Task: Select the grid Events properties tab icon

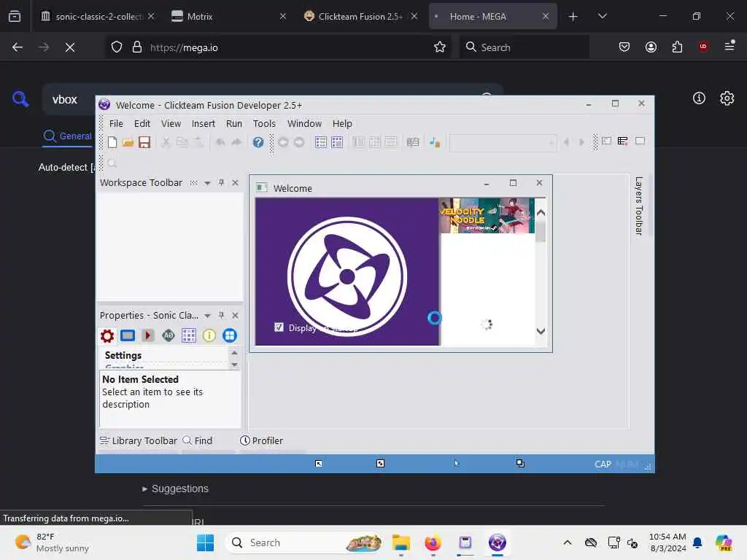Action: (189, 335)
